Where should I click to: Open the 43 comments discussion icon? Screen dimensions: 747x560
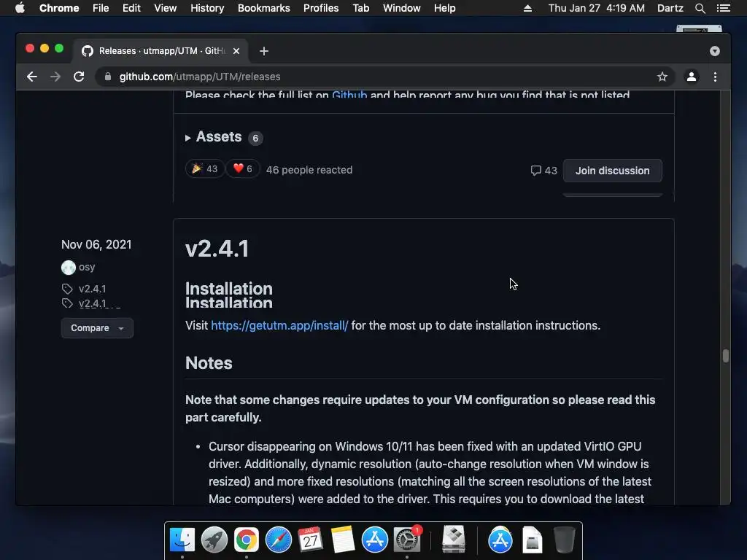[543, 171]
